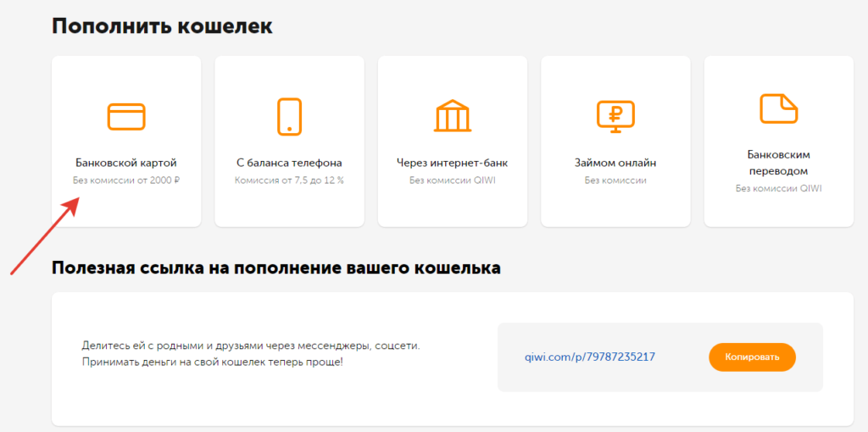Click the orange 'Копировать' button
The width and height of the screenshot is (868, 432).
pyautogui.click(x=752, y=357)
